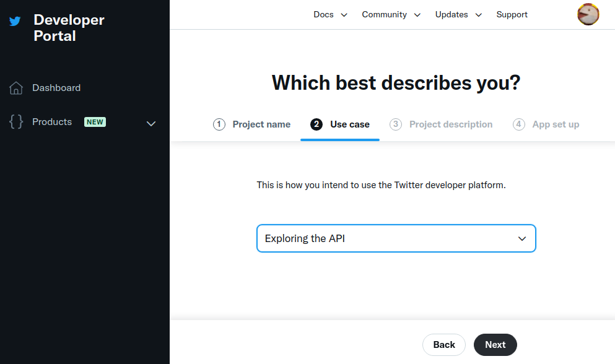Click the step 3 circle numbered icon
Viewport: 615px width, 364px height.
(x=395, y=124)
